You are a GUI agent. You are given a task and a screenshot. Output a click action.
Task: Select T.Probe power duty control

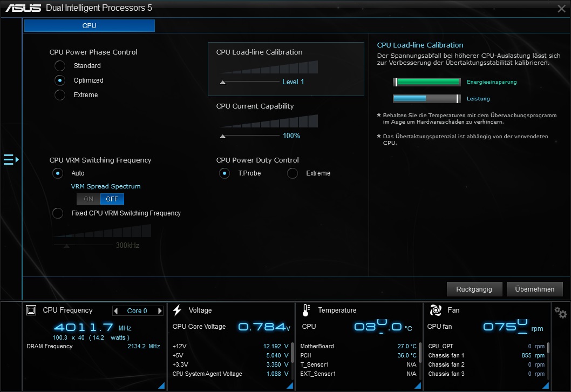(225, 173)
